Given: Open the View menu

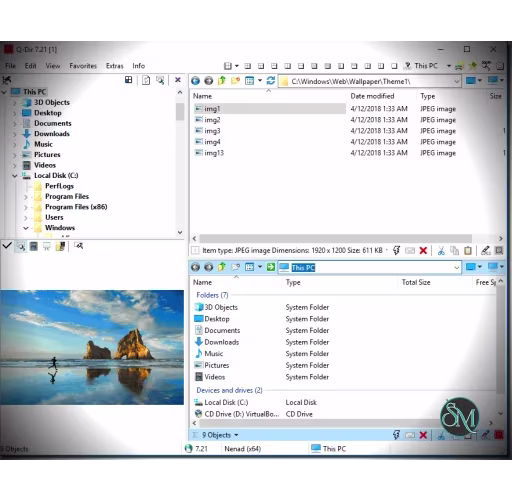Looking at the screenshot, I should point(53,66).
